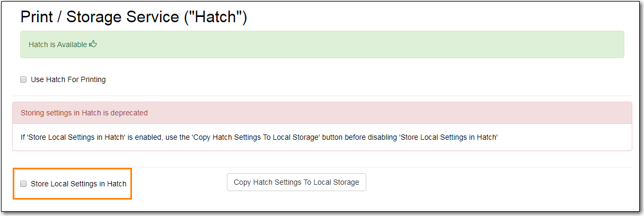Click the Hatch is Available status text

(58, 44)
